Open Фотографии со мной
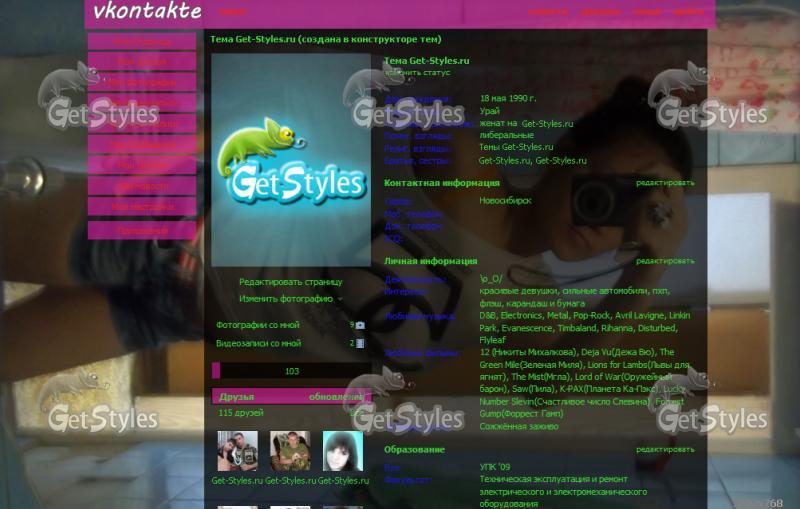 click(258, 325)
